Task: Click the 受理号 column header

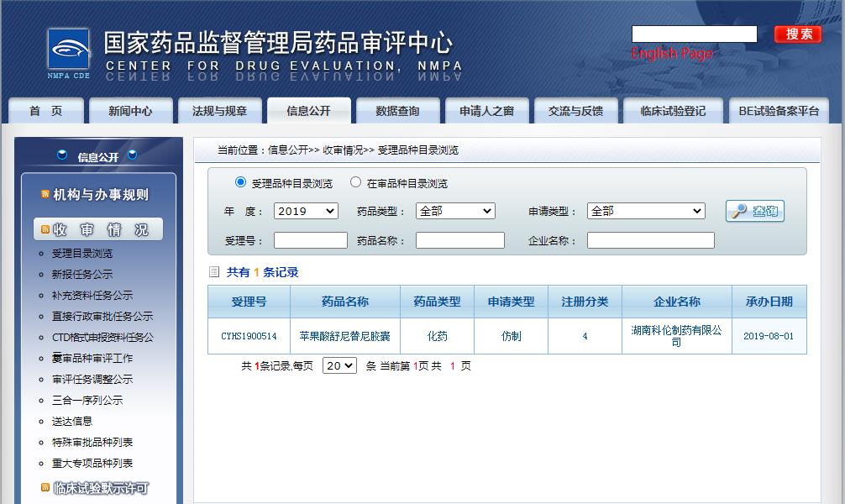Action: (x=249, y=302)
